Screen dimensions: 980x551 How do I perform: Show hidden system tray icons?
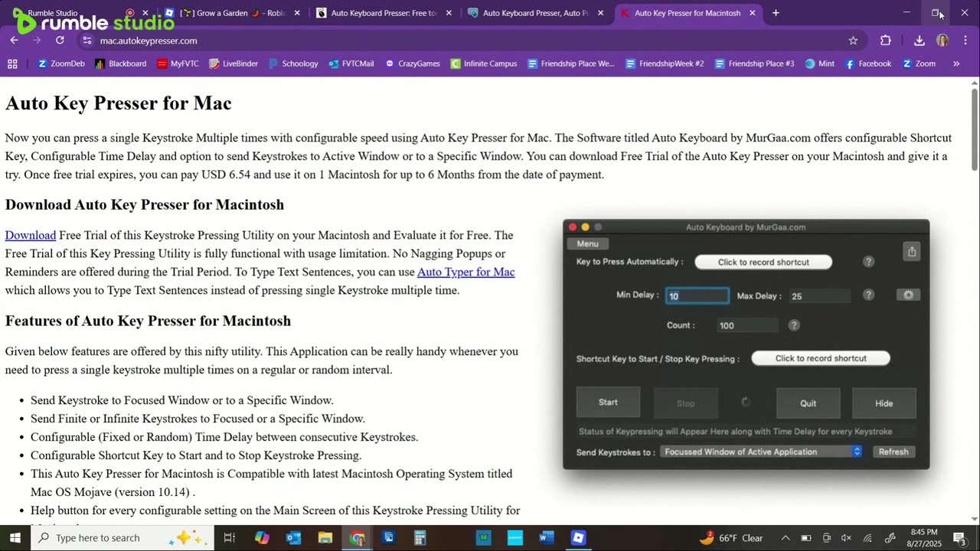[785, 538]
